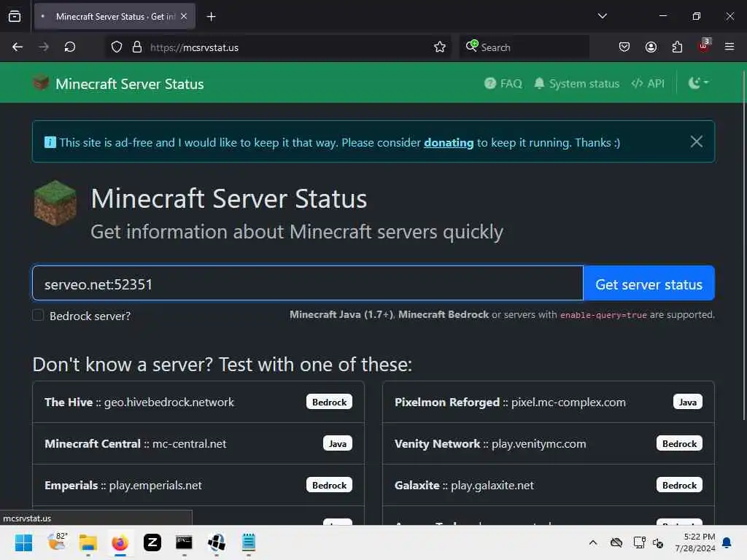This screenshot has width=747, height=560.
Task: Reload the current page
Action: coord(70,47)
